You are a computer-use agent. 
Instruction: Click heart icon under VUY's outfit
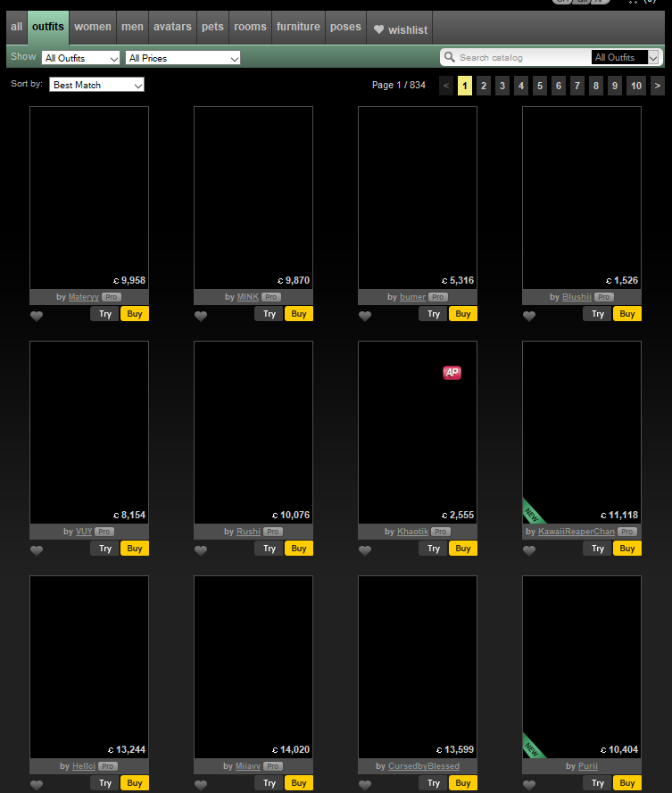37,550
